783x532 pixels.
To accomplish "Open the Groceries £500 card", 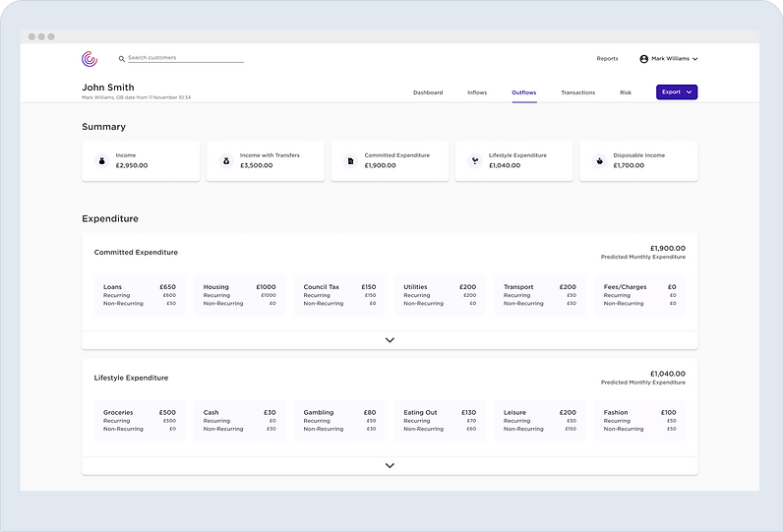I will [x=140, y=421].
